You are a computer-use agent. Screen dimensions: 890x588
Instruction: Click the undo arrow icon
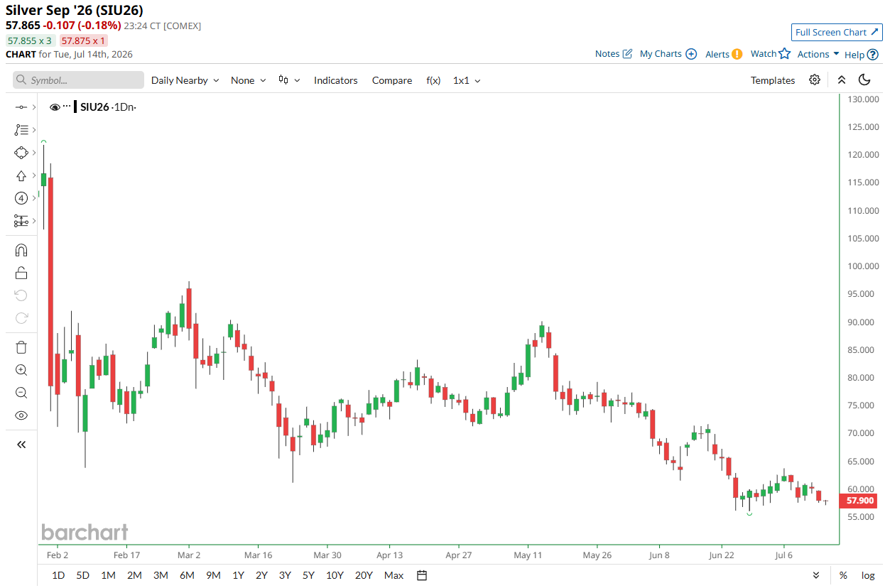(x=21, y=295)
